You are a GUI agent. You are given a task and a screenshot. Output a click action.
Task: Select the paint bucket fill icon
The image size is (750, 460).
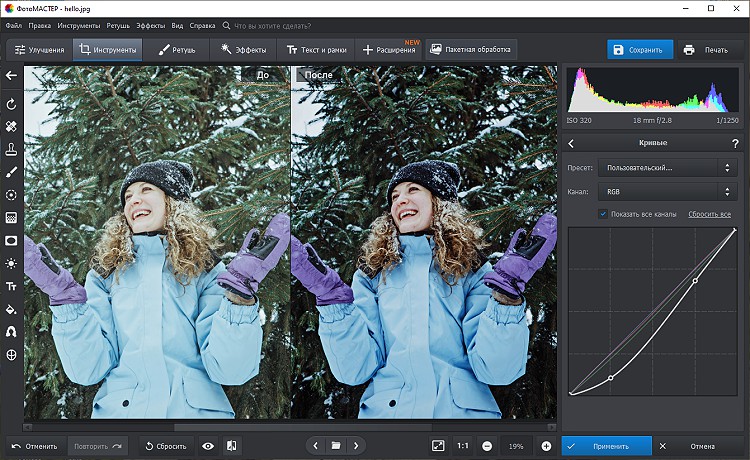11,309
